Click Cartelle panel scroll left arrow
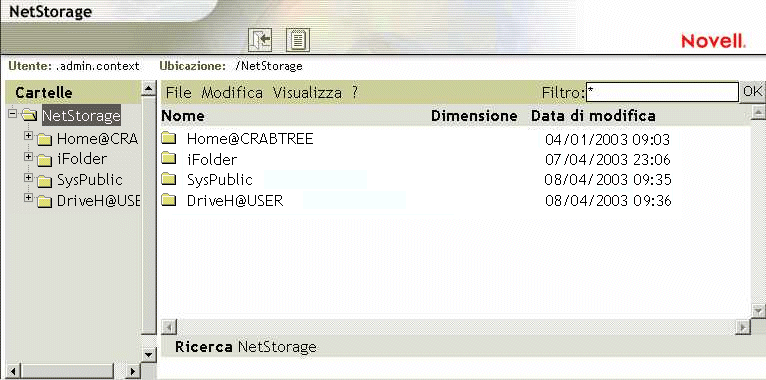The image size is (766, 380). (13, 371)
